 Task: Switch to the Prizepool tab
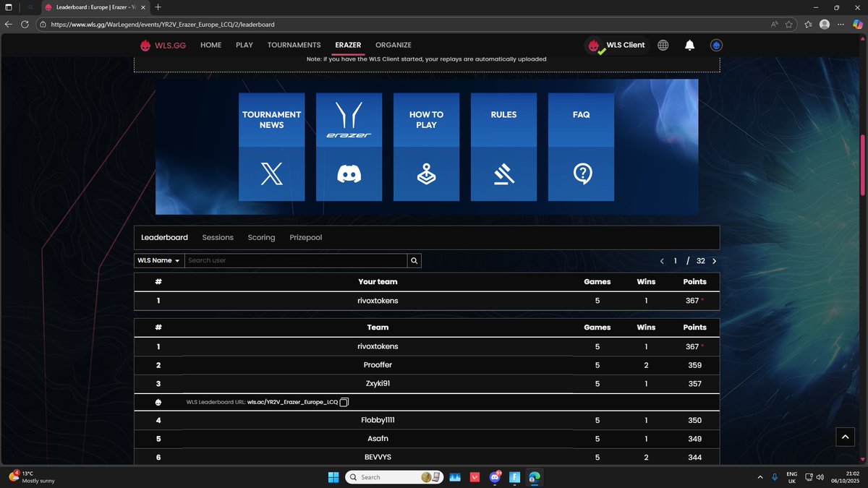[306, 237]
